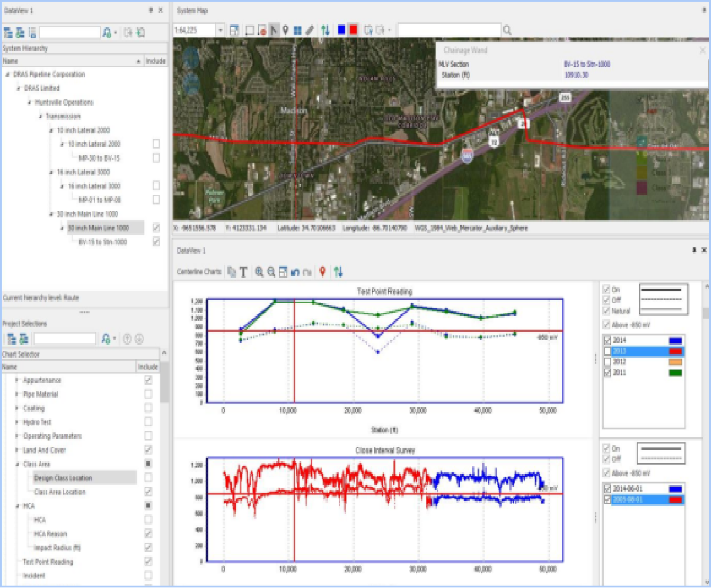Click the location pin icon in map toolbar
The height and width of the screenshot is (588, 712).
click(x=286, y=31)
